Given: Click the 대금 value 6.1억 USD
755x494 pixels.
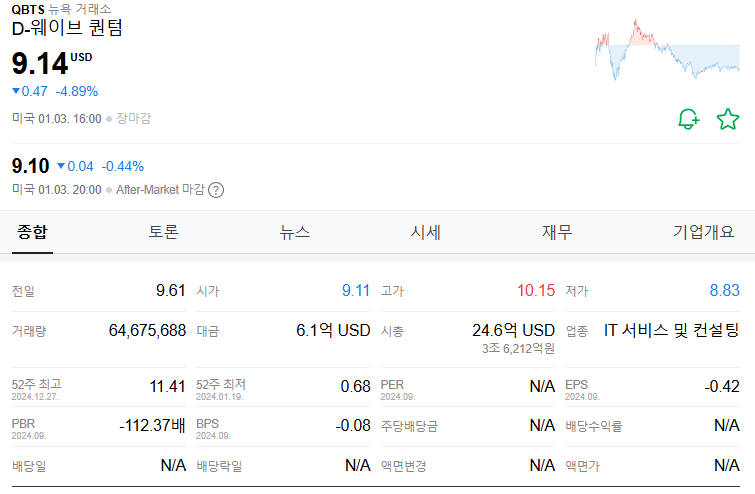Looking at the screenshot, I should [x=333, y=330].
